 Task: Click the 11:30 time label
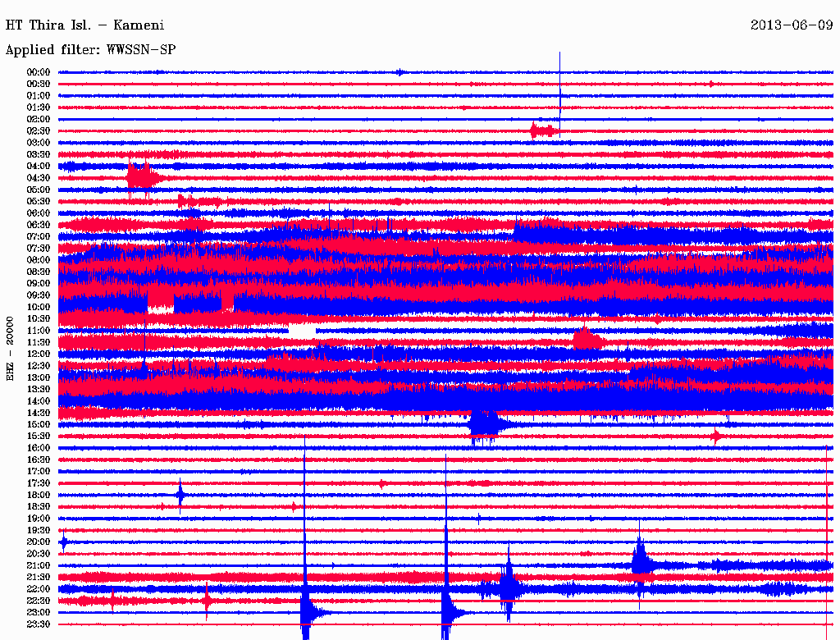(x=39, y=342)
